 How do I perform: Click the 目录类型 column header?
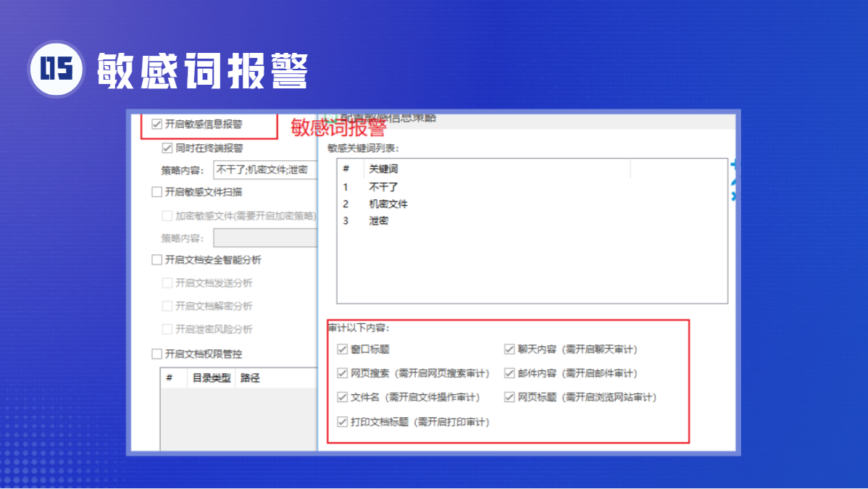pos(211,377)
